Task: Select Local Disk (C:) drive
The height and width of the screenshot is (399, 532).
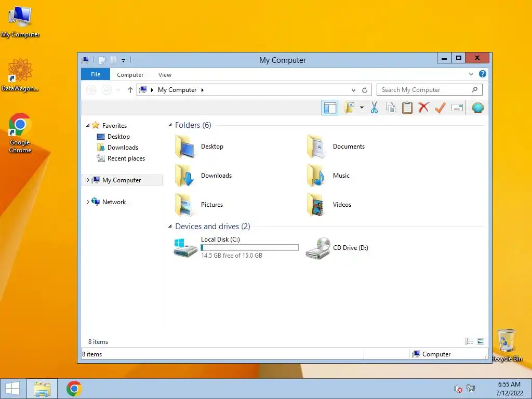Action: click(x=185, y=248)
